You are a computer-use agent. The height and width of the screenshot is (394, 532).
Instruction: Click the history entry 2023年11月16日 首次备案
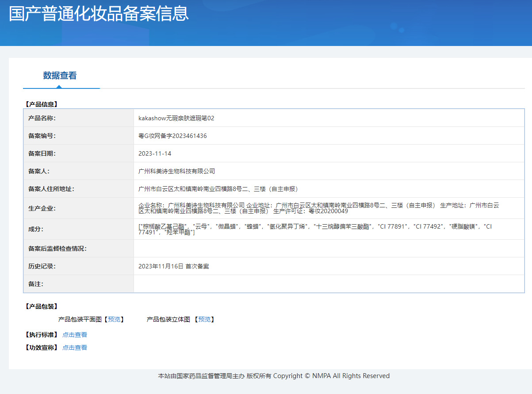(174, 266)
